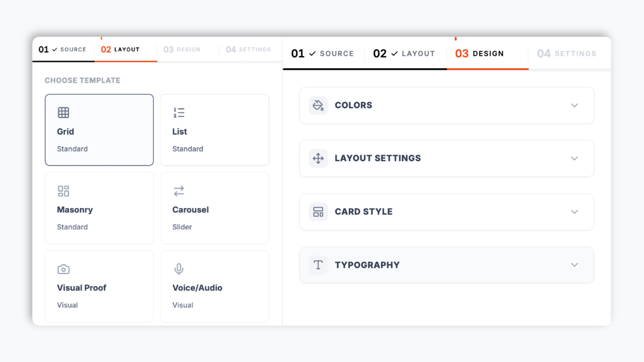644x362 pixels.
Task: Click 'Standard' subtitle under Masonry
Action: click(72, 227)
